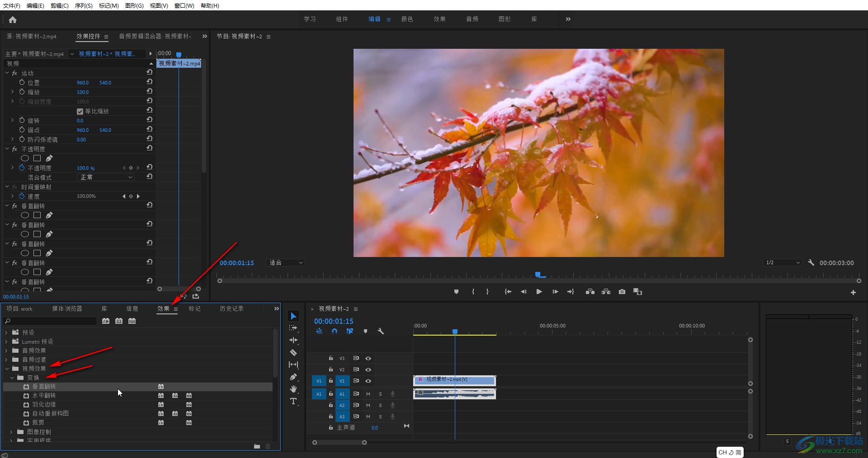Toggle lock on track V3
868x458 pixels.
click(x=331, y=358)
